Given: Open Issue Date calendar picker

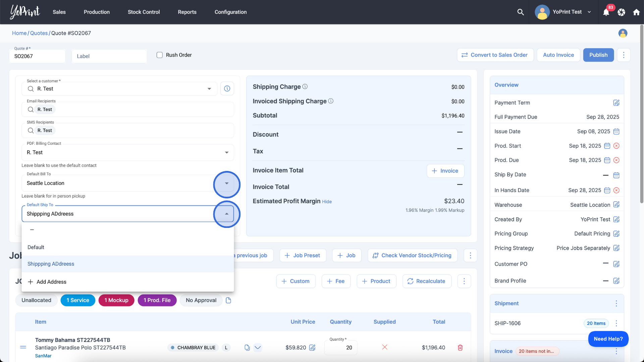Looking at the screenshot, I should (616, 131).
